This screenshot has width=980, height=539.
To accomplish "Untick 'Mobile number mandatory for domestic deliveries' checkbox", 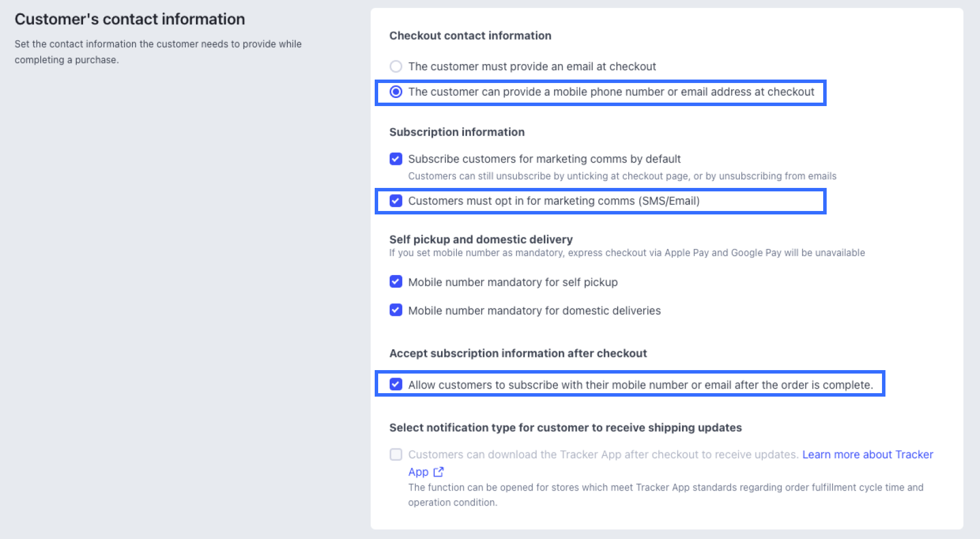I will [x=396, y=310].
